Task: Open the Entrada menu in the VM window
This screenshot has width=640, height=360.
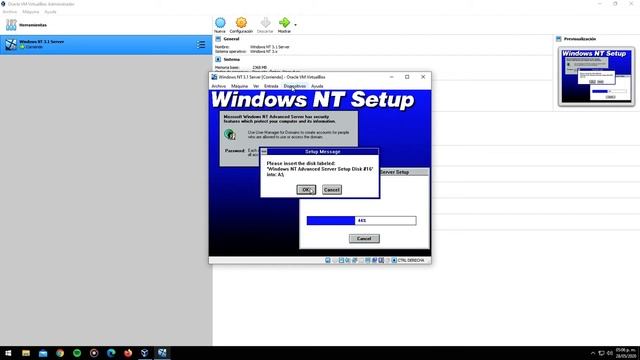Action: (271, 86)
